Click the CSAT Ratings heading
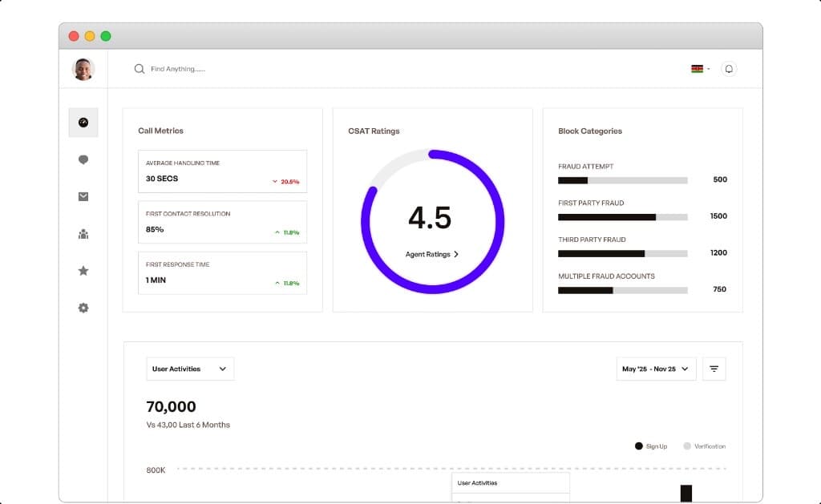The image size is (821, 504). tap(374, 131)
